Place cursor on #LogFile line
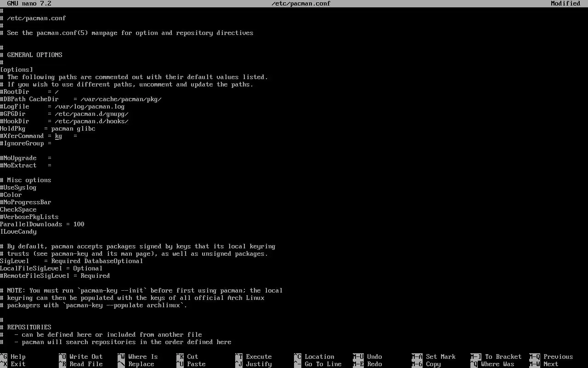 [62, 106]
